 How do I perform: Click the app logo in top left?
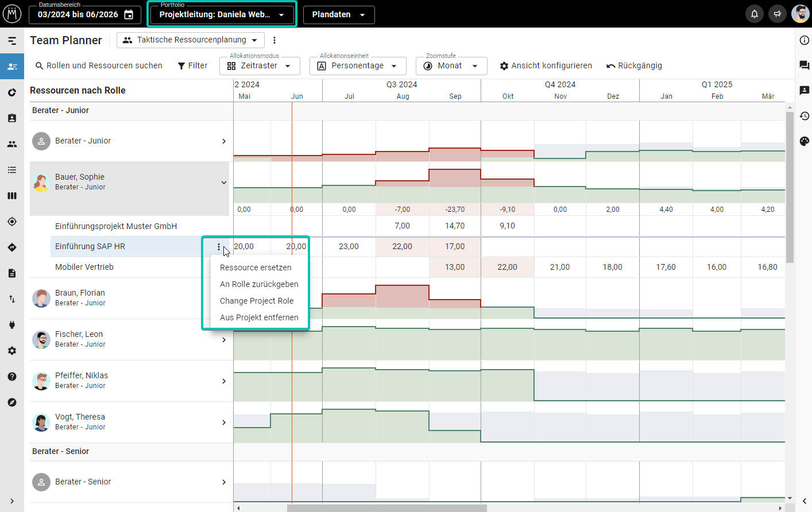click(12, 14)
